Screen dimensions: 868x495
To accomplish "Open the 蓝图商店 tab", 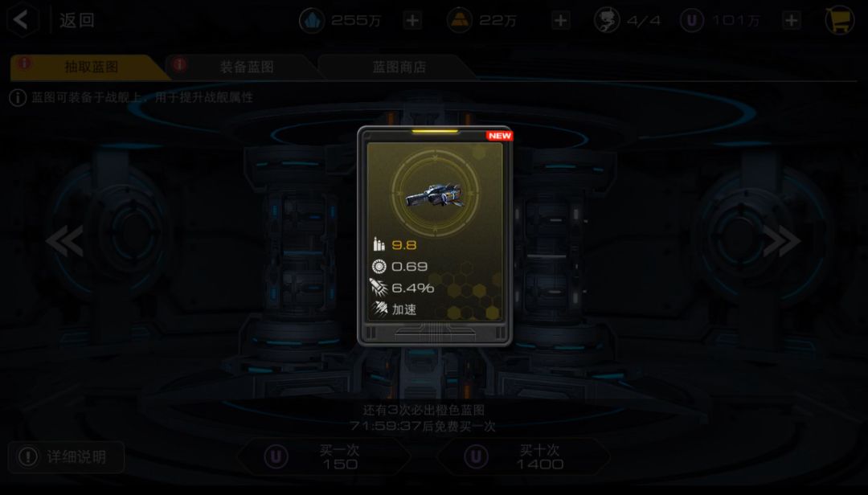I will tap(398, 67).
